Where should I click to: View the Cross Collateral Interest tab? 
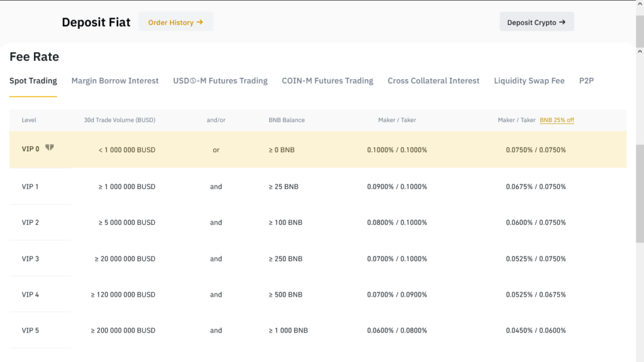coord(433,80)
